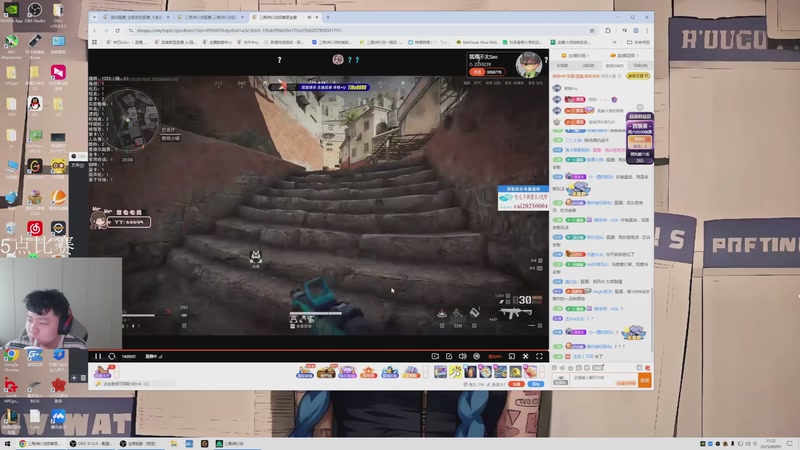The height and width of the screenshot is (450, 800).
Task: Open the MelGeek Hive Web bookmark
Action: 477,42
